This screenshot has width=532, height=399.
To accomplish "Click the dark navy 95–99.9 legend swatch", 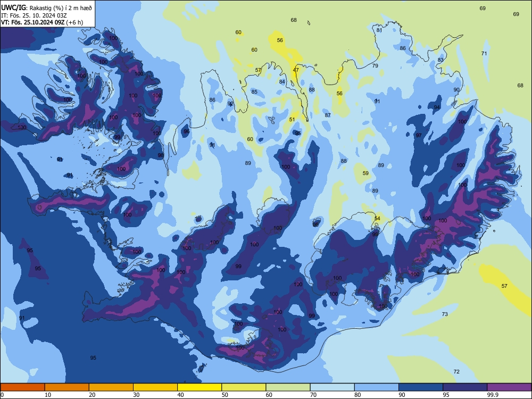I will tap(465, 387).
